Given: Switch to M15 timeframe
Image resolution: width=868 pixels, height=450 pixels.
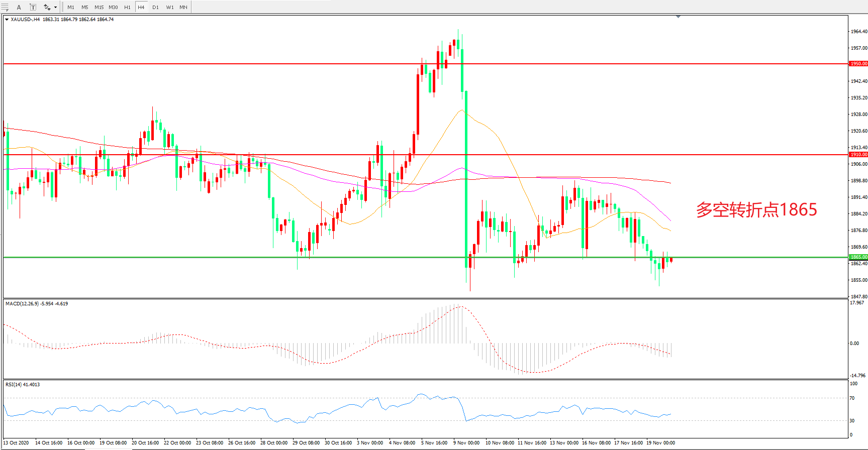Looking at the screenshot, I should click(x=99, y=7).
